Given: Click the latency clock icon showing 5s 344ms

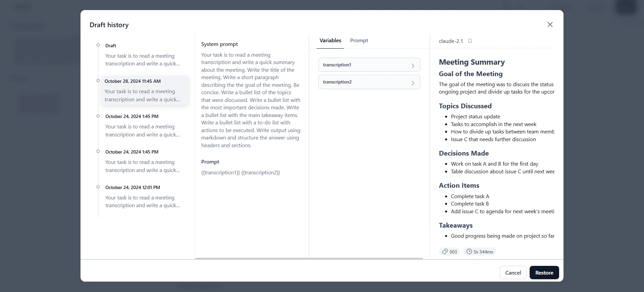Looking at the screenshot, I should [x=469, y=251].
